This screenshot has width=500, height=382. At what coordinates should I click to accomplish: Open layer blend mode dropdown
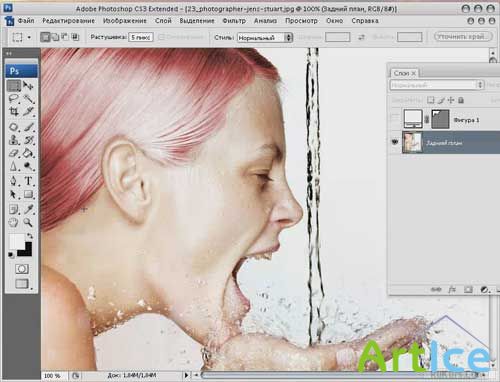tap(437, 85)
